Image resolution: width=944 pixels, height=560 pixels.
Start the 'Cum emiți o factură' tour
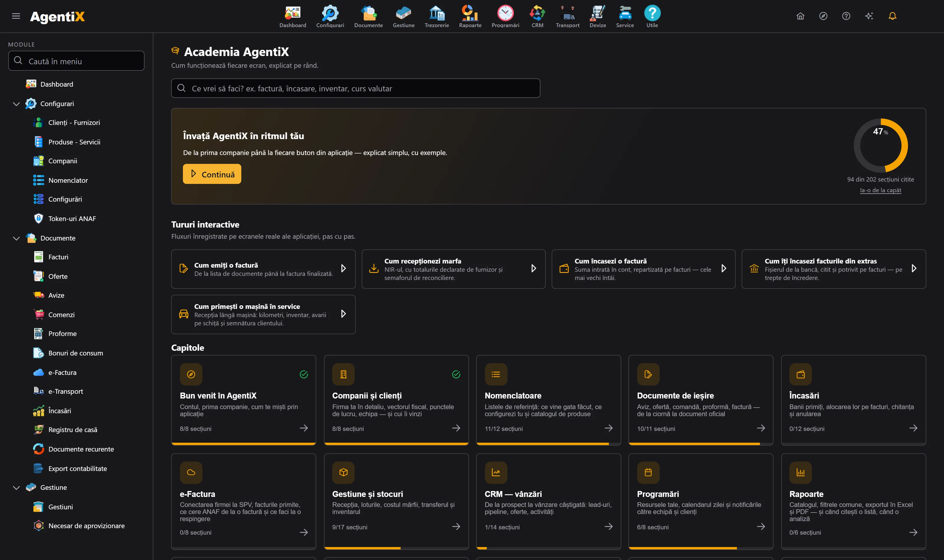(x=263, y=269)
